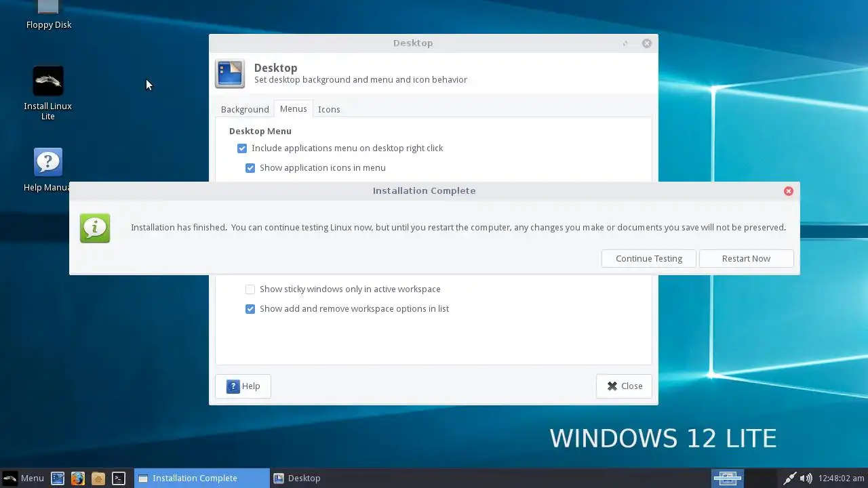
Task: Open the home folder file manager icon
Action: pyautogui.click(x=98, y=478)
